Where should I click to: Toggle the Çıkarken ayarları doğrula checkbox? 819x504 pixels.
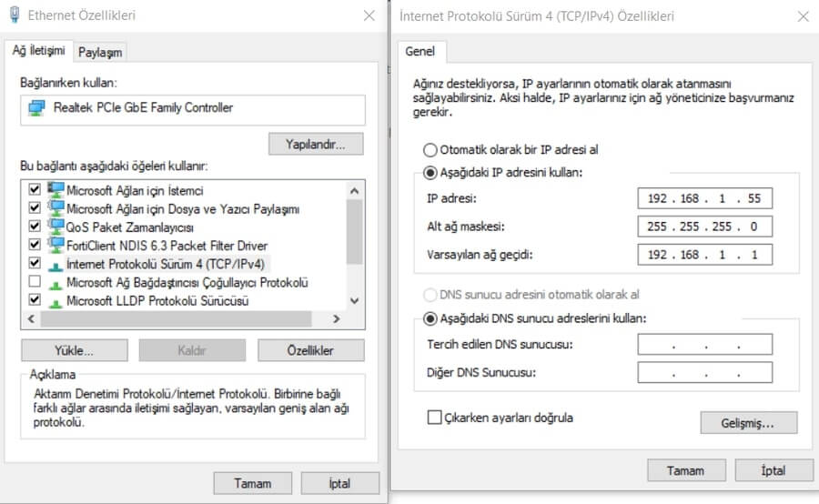pos(434,418)
